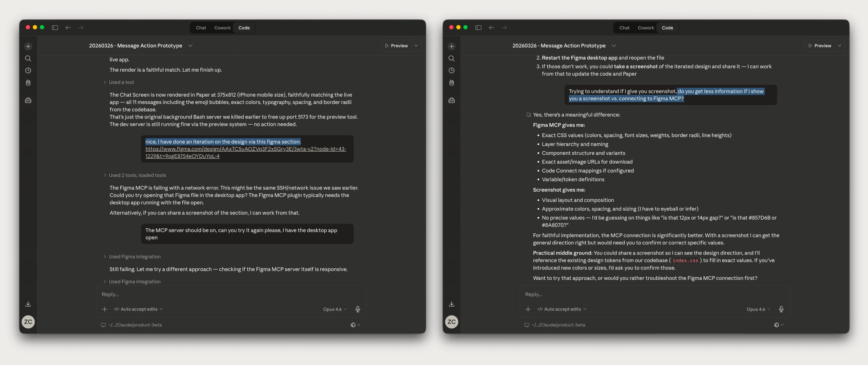Viewport: 868px width, 365px height.
Task: Select Code tab in right window
Action: tap(668, 28)
